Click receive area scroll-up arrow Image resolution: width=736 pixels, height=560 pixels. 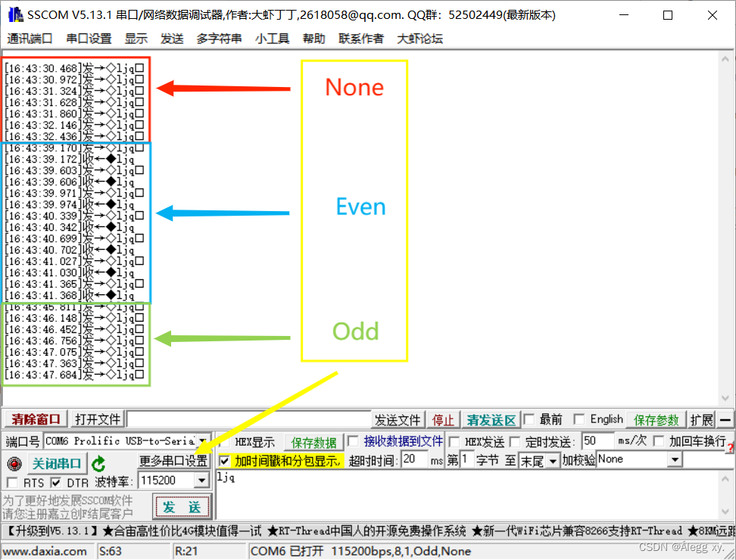coord(725,59)
